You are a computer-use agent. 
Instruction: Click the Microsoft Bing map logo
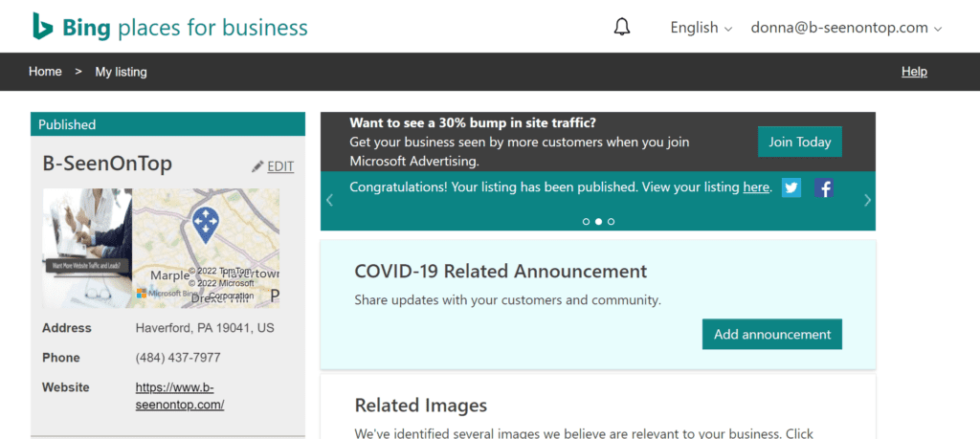pyautogui.click(x=166, y=294)
